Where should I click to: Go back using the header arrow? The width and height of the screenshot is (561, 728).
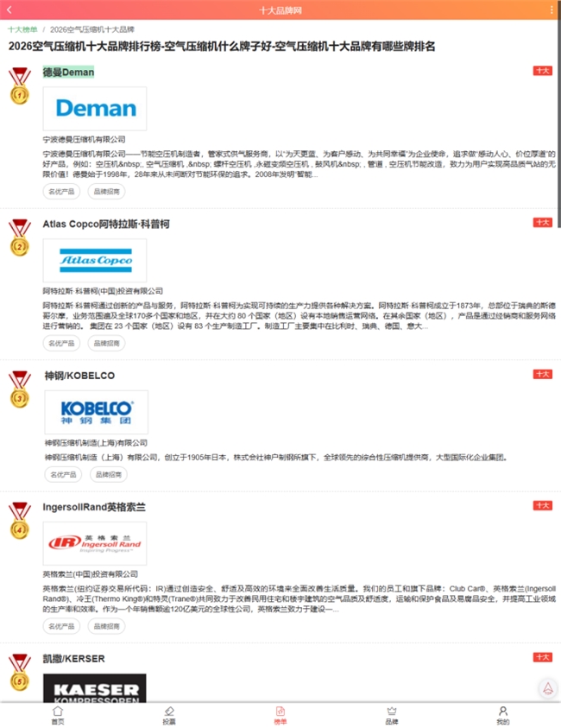9,9
